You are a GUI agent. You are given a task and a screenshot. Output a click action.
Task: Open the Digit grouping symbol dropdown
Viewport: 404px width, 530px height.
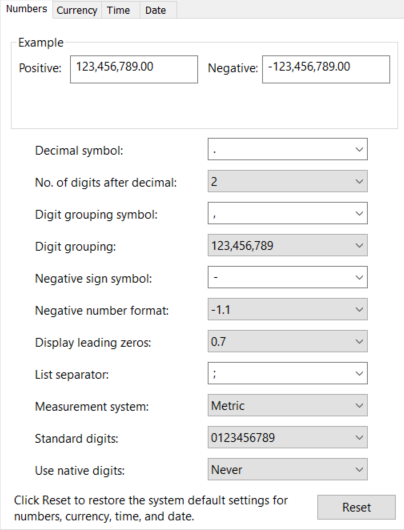coord(287,213)
